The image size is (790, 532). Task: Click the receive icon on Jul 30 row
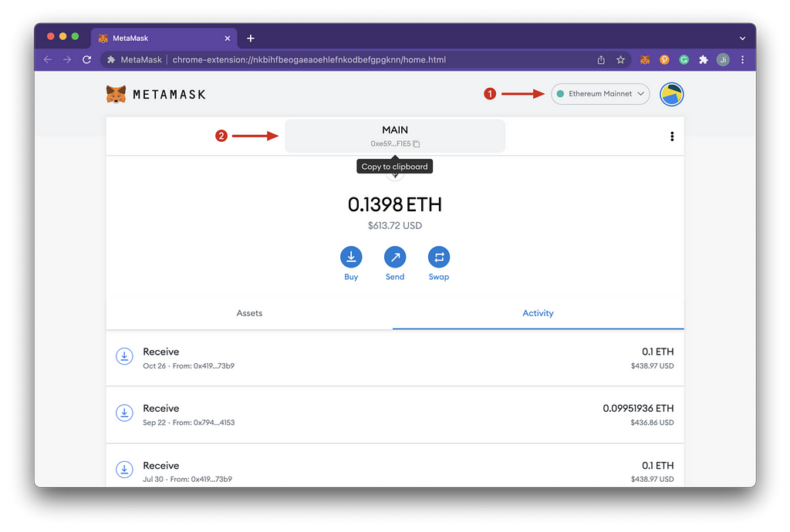point(124,470)
